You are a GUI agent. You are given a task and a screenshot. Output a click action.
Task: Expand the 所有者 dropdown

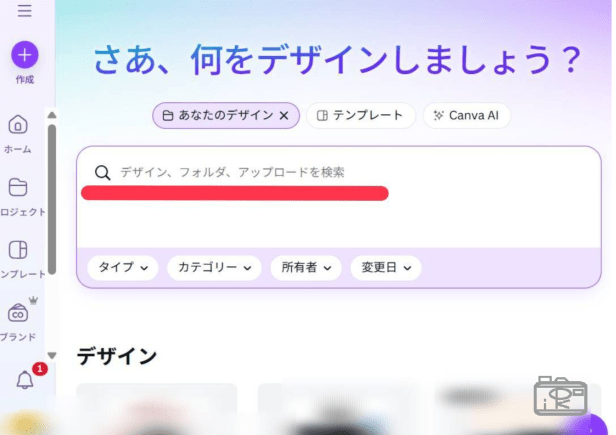click(306, 268)
